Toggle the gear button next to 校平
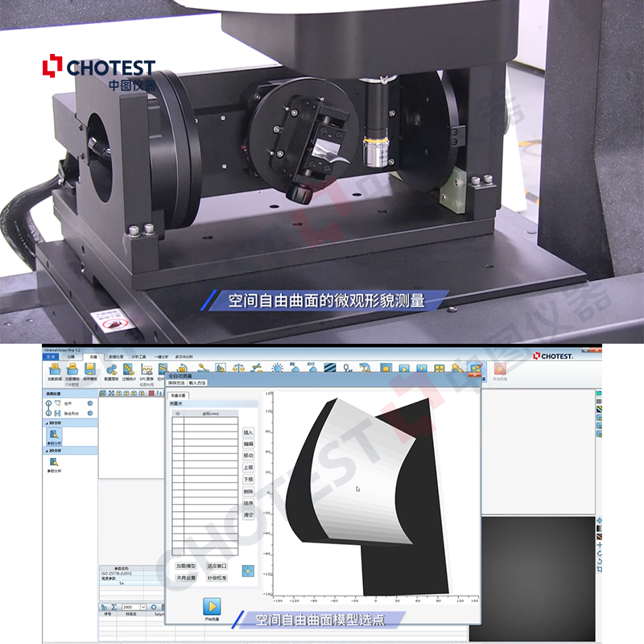This screenshot has height=644, width=644. (x=90, y=403)
